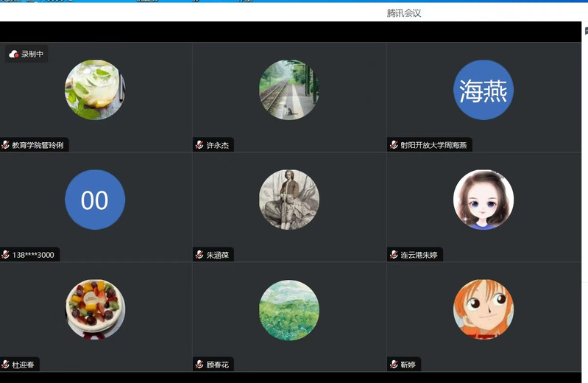Select the green landscape painting avatar
Screen dimensions: 588x383
(289, 309)
